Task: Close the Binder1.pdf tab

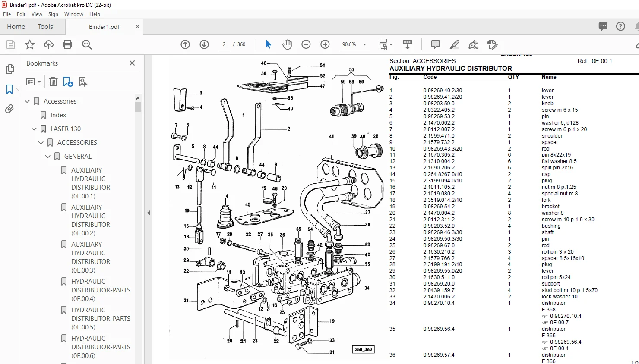Action: (x=137, y=27)
